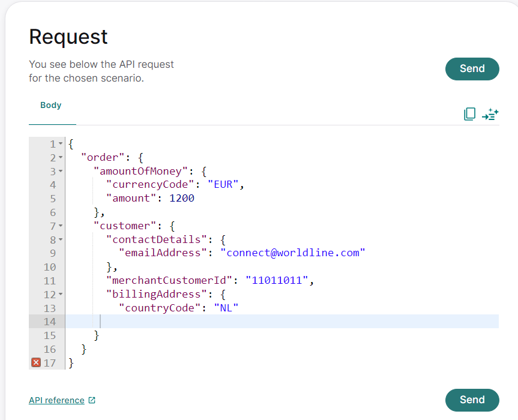
Task: Click the error marker on line 17
Action: point(36,362)
